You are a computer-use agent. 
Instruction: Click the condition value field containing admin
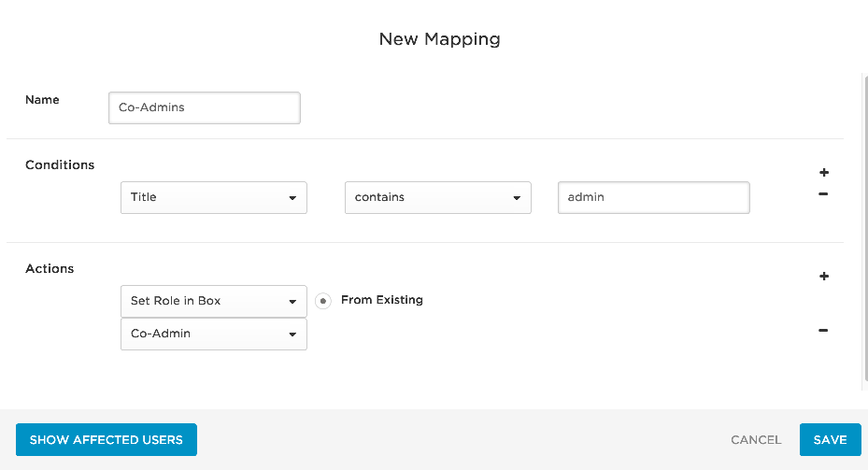(x=654, y=198)
